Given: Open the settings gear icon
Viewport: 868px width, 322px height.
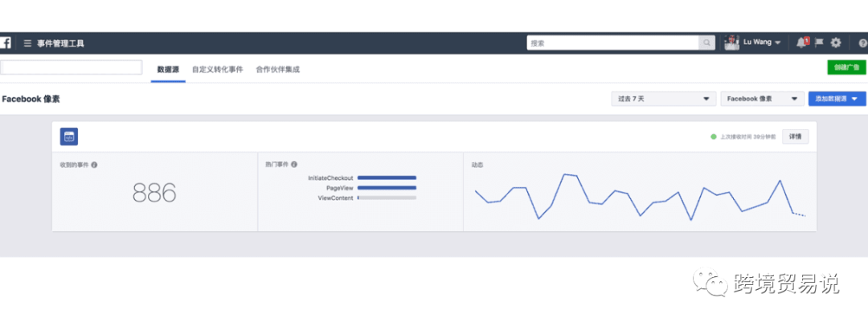Looking at the screenshot, I should point(836,43).
